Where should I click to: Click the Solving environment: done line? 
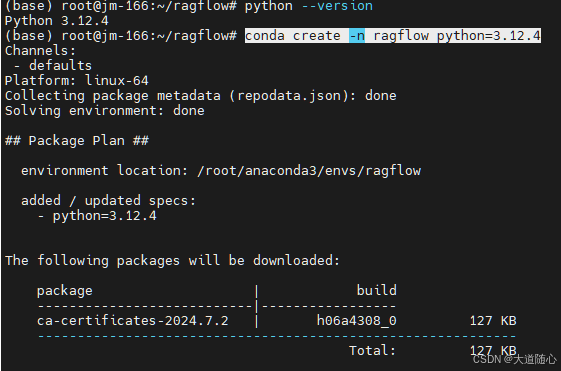pyautogui.click(x=104, y=111)
